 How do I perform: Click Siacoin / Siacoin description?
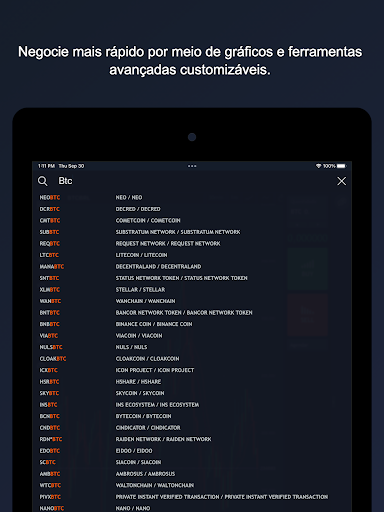(138, 462)
